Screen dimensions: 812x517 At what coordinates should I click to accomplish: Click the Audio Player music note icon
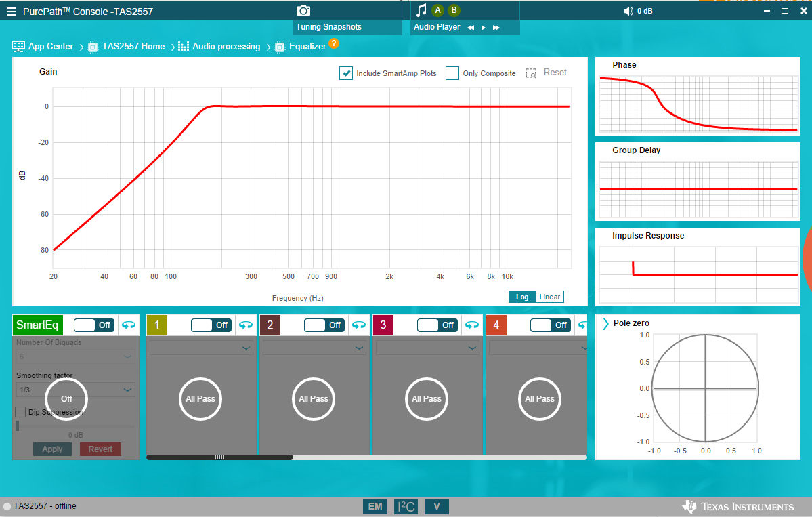pyautogui.click(x=421, y=10)
